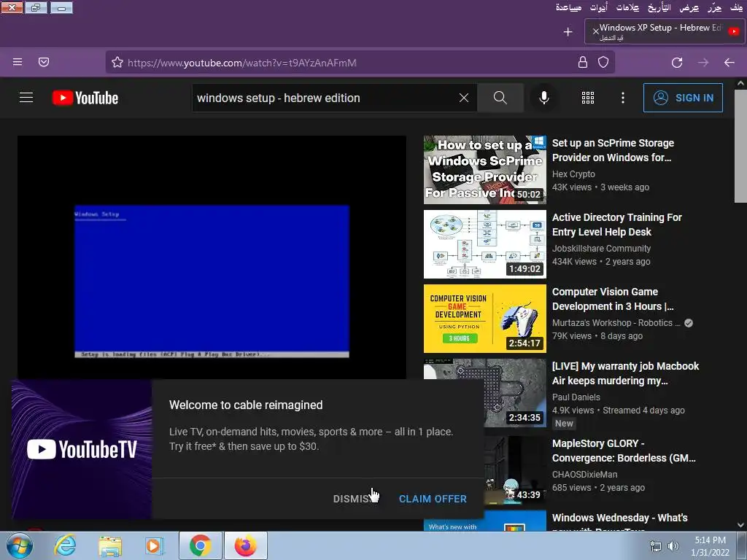This screenshot has height=560, width=747.
Task: Open the YouTube apps grid
Action: [x=588, y=98]
